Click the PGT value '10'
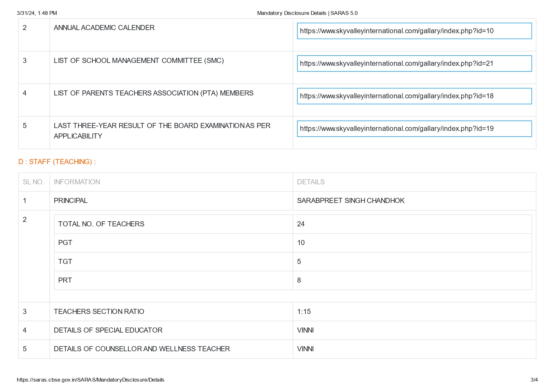The image size is (555, 392). (301, 243)
